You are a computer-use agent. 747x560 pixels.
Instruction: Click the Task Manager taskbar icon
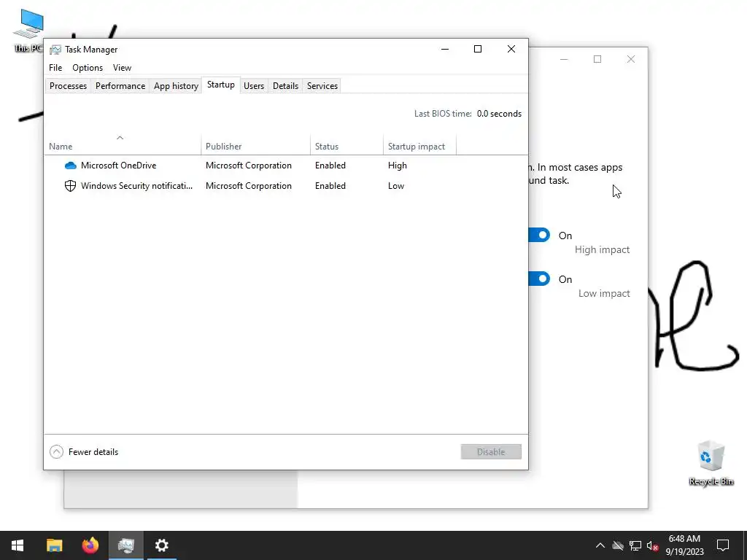(x=125, y=545)
